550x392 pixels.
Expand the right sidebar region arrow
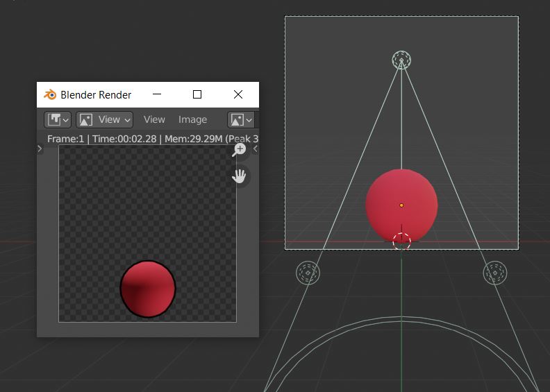(255, 148)
